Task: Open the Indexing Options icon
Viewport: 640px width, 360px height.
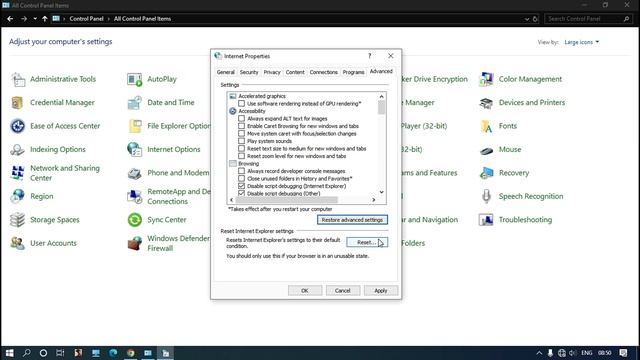Action: pos(18,149)
